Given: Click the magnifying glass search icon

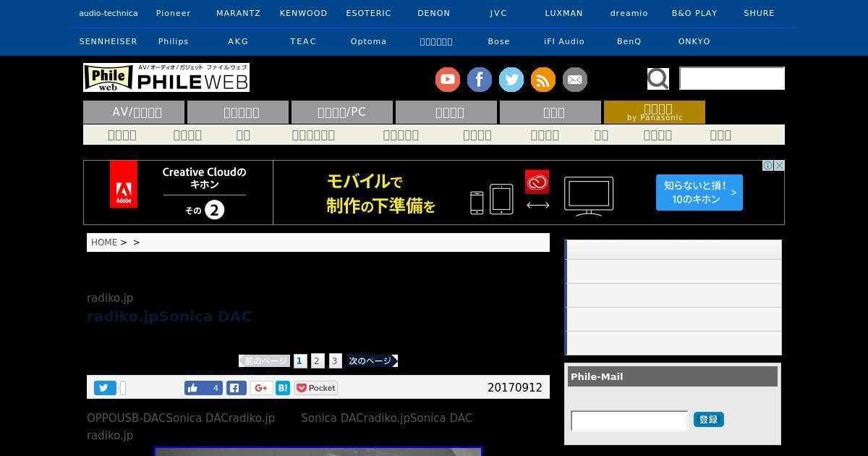Looking at the screenshot, I should [658, 78].
